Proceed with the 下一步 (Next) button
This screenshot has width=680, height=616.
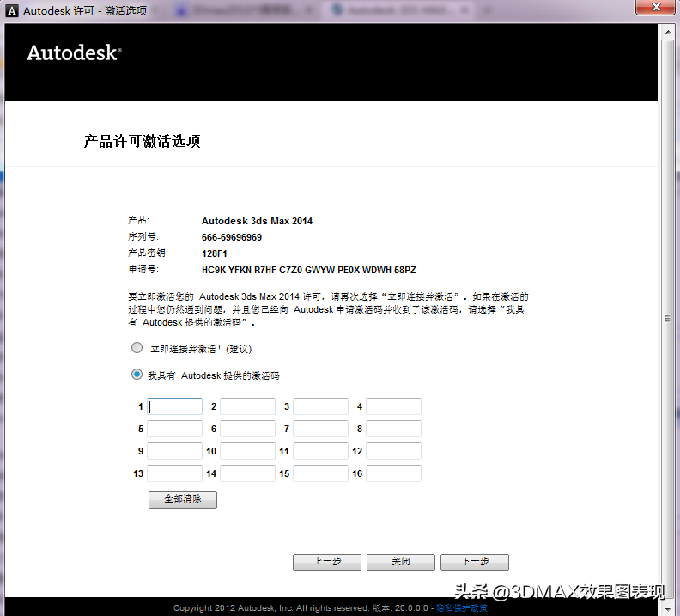(x=475, y=562)
